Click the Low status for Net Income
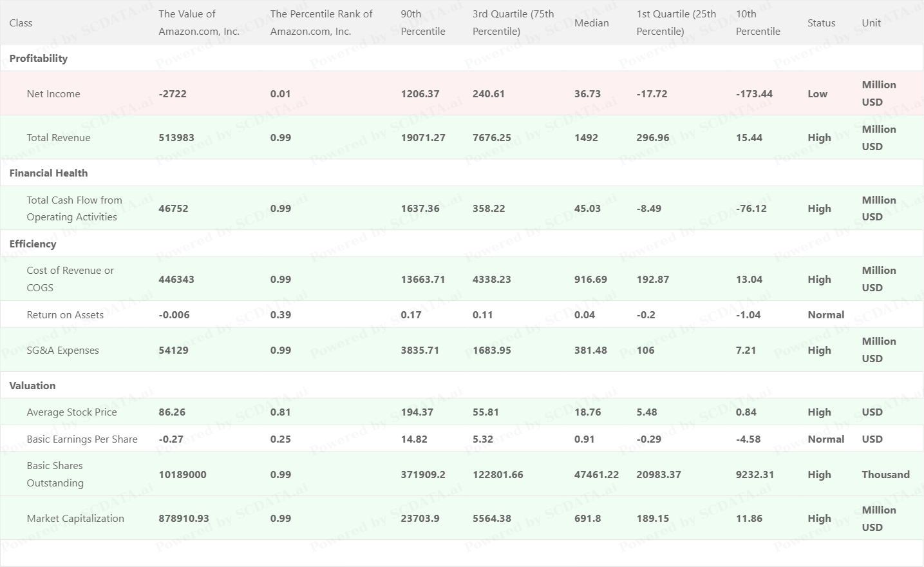924x567 pixels. (817, 93)
